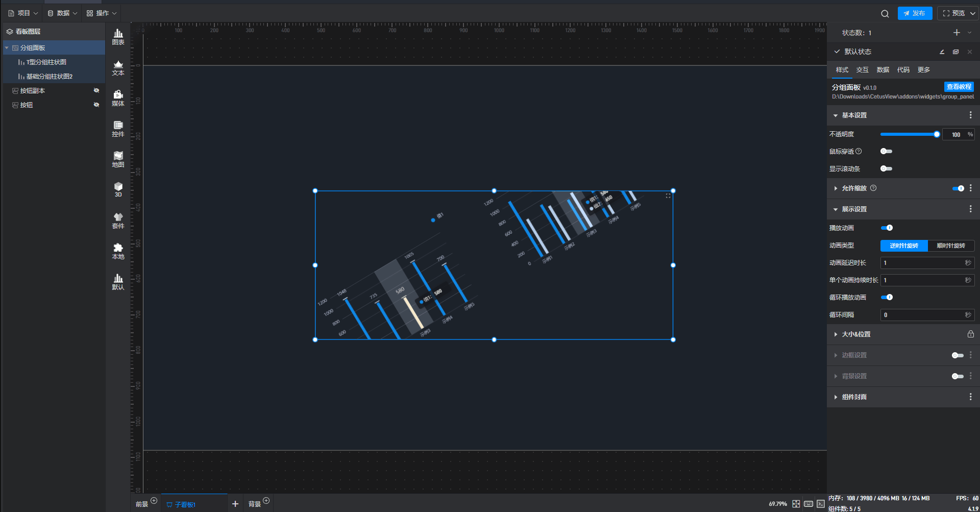Image resolution: width=980 pixels, height=512 pixels.
Task: Expand the 大小&位置 section
Action: (836, 334)
